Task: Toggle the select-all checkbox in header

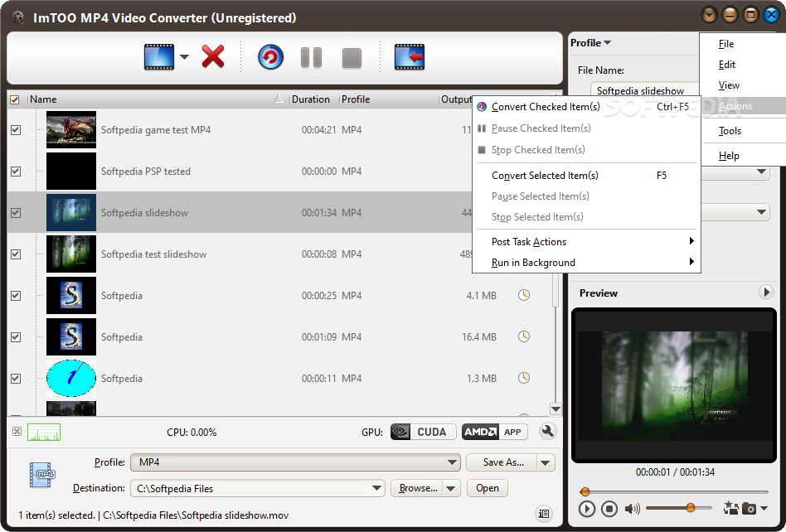Action: click(x=15, y=99)
